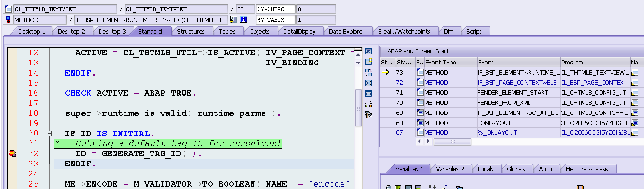
Task: Click the navigate icon in stack row 67
Action: (635, 133)
